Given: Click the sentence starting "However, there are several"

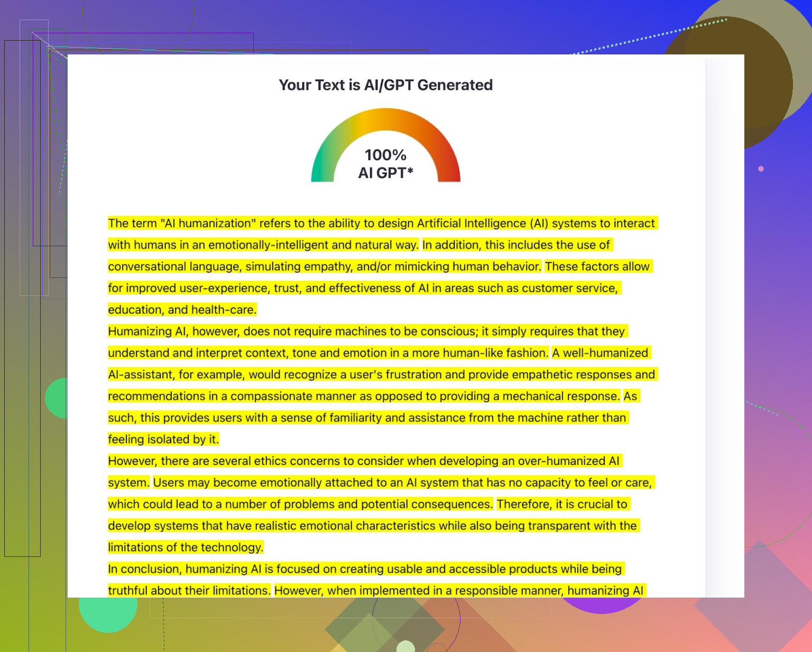Looking at the screenshot, I should point(364,461).
